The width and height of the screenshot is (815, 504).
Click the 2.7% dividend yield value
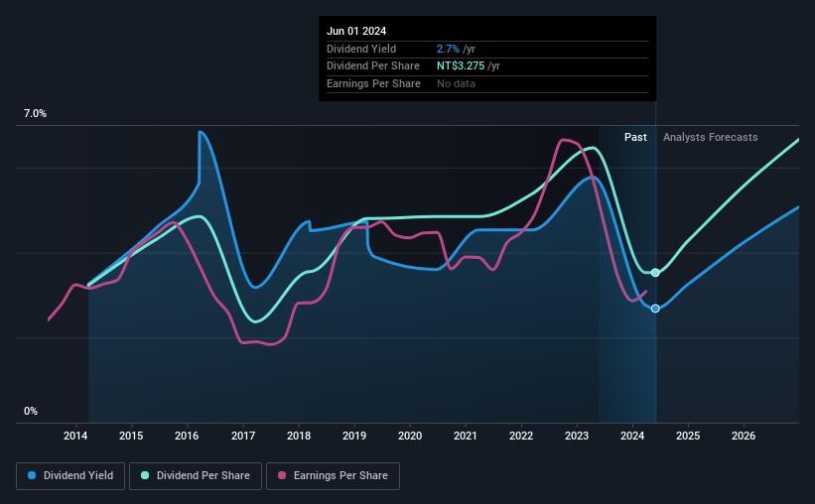448,49
